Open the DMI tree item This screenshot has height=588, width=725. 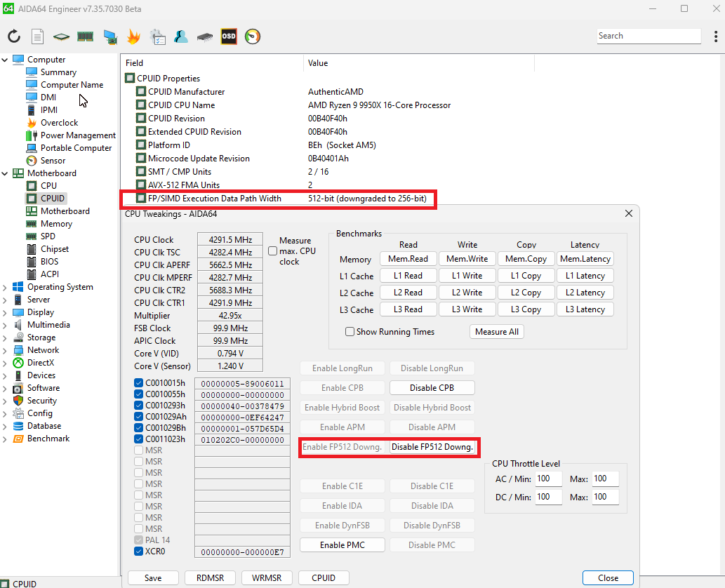coord(48,97)
